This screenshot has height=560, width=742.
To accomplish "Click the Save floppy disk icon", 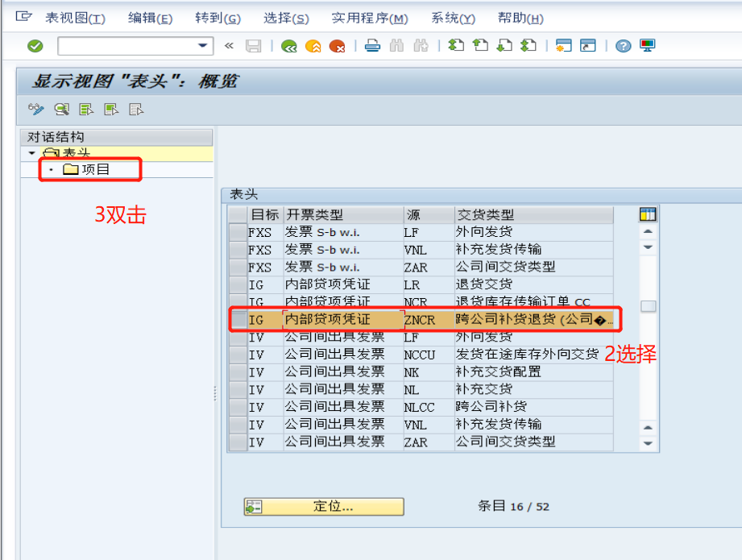I will click(x=254, y=46).
